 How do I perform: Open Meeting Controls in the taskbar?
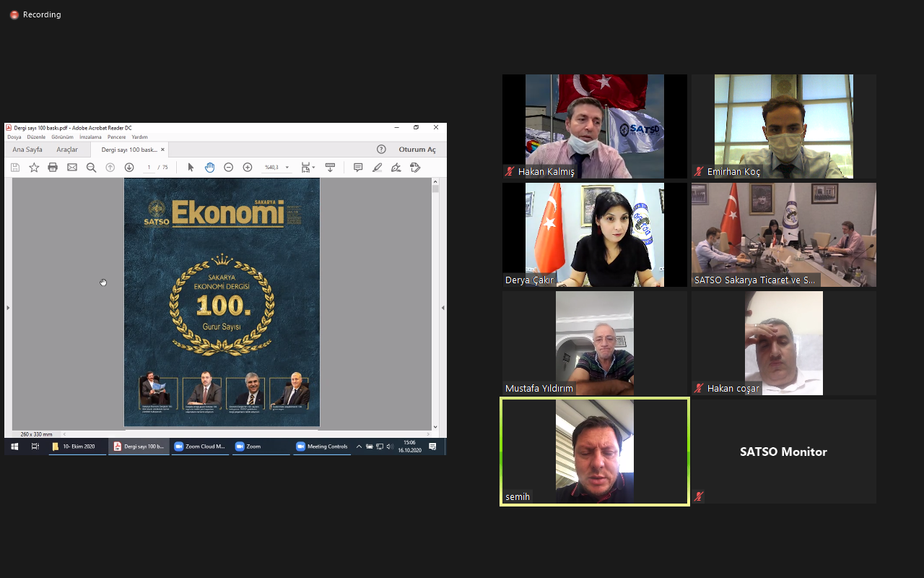click(322, 447)
